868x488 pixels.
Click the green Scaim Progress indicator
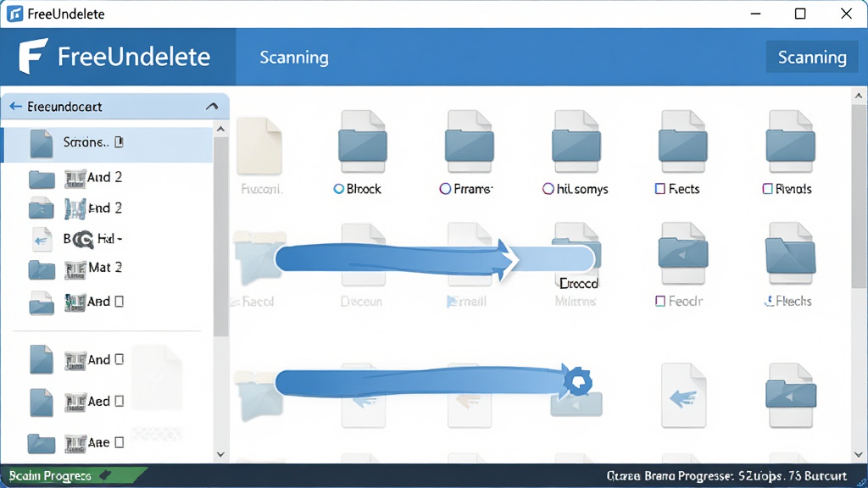[x=74, y=476]
